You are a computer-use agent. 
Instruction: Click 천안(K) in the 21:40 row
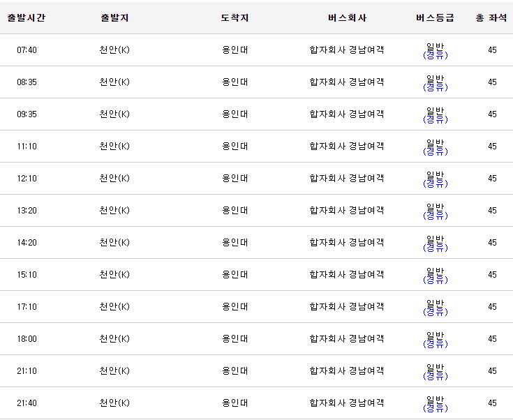coord(114,403)
